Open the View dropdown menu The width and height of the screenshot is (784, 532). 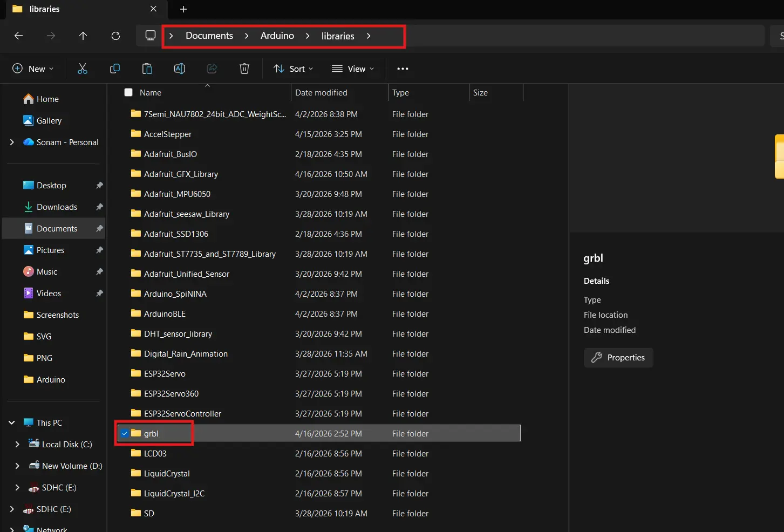point(353,69)
